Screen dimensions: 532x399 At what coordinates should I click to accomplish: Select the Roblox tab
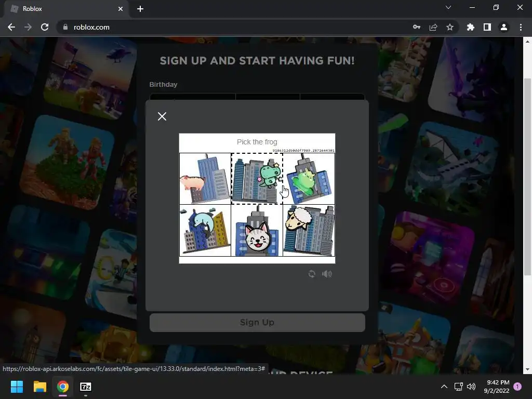(x=66, y=9)
